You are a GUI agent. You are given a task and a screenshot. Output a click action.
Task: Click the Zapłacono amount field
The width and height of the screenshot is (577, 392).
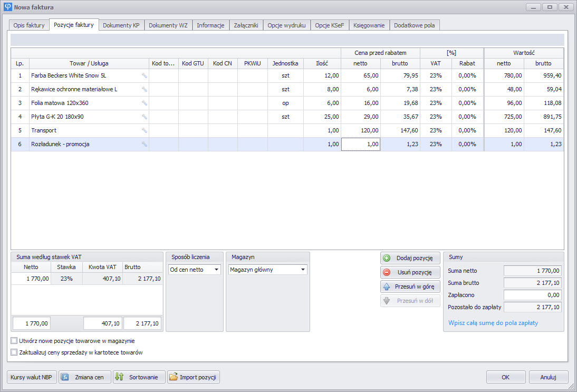click(532, 295)
